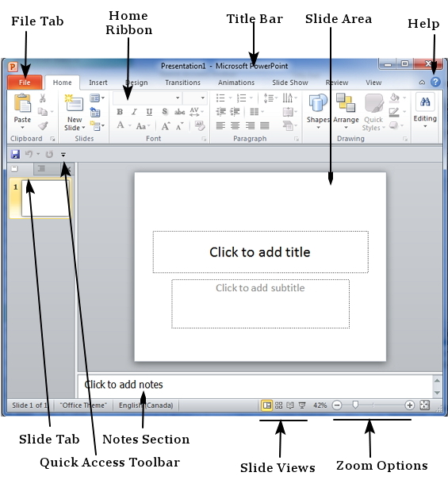
Task: Click the Shape Effects icon
Action: coord(393,125)
